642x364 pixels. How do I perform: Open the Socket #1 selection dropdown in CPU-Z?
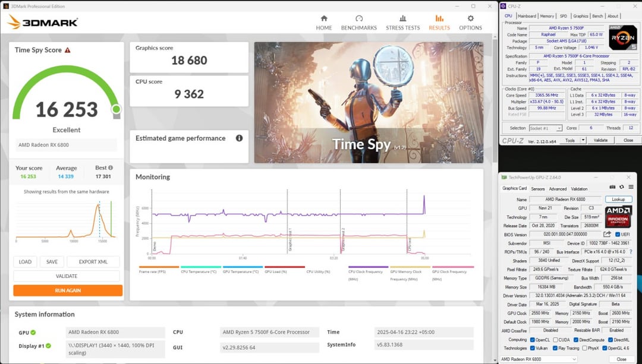click(x=545, y=128)
